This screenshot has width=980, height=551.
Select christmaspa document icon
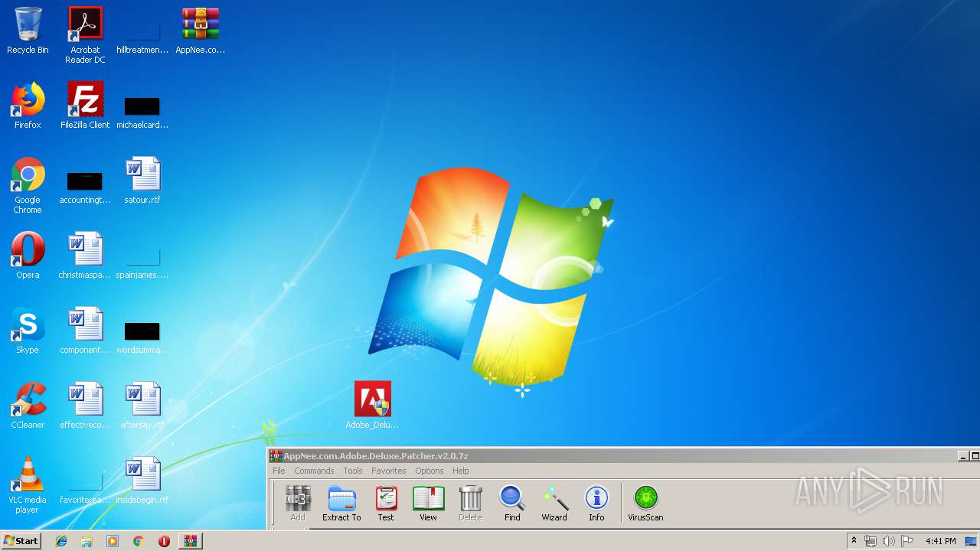[85, 256]
